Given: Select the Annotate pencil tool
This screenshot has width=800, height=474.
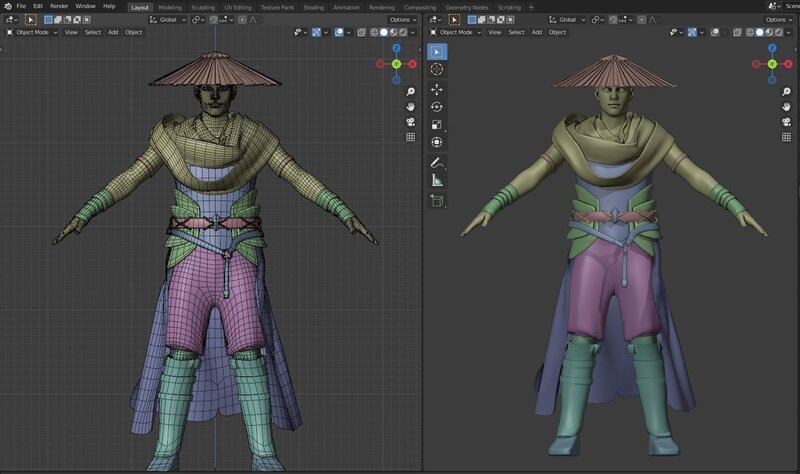Looking at the screenshot, I should click(x=437, y=162).
